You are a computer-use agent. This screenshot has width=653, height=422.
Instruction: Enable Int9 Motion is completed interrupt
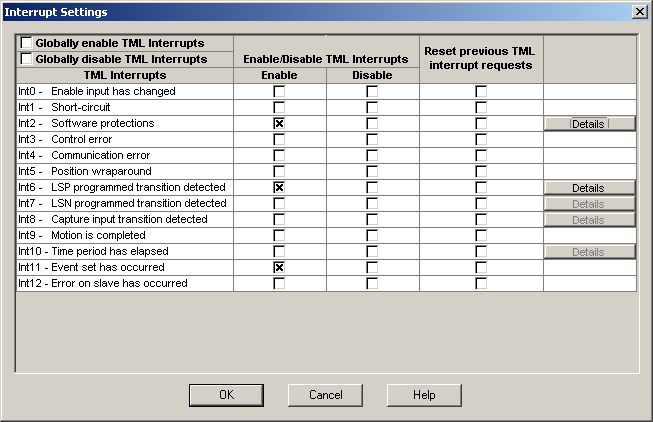pyautogui.click(x=280, y=235)
